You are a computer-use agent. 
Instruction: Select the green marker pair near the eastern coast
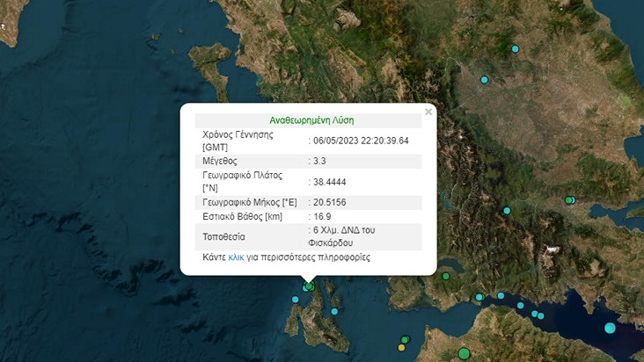(570, 200)
